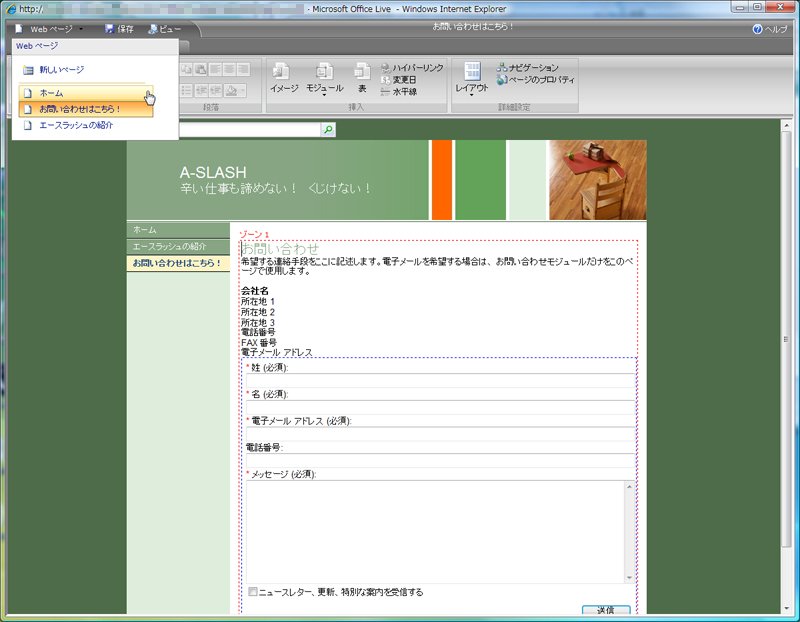Click the Web ページ menu header label
The height and width of the screenshot is (622, 800).
(x=37, y=46)
